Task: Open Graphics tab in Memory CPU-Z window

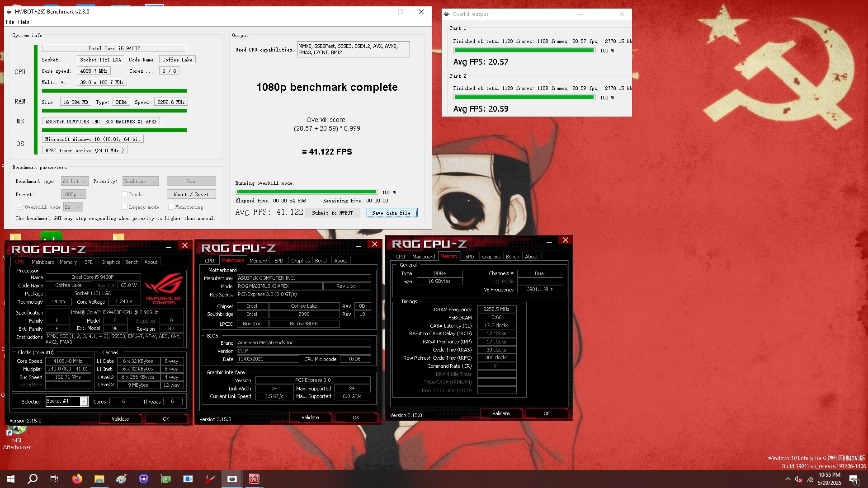Action: point(491,257)
